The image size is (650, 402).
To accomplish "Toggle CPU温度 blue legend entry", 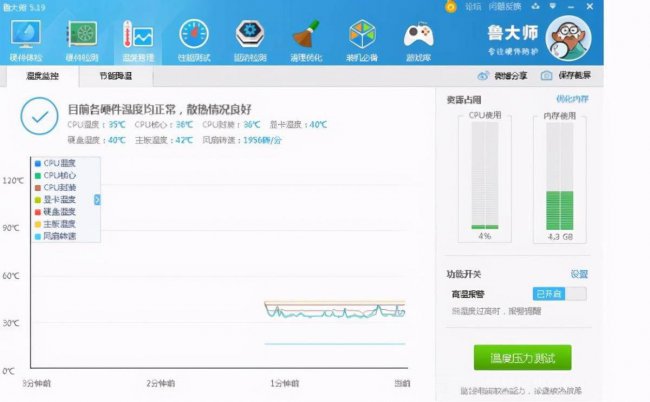I will (56, 163).
